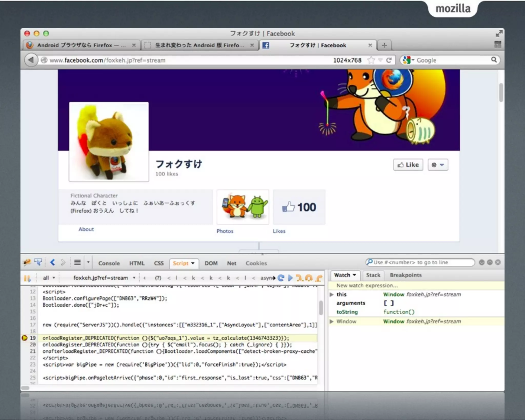525x420 pixels.
Task: Bookmark the page with the star icon
Action: [371, 60]
